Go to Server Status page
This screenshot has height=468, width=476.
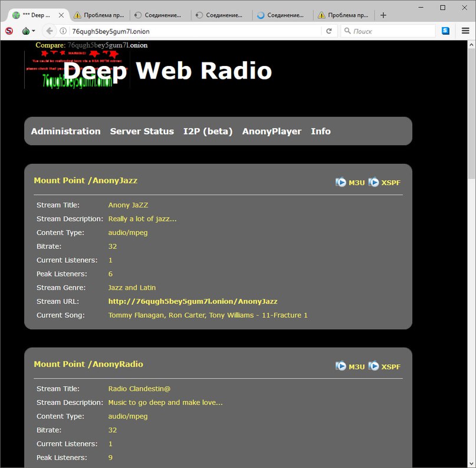(x=142, y=131)
